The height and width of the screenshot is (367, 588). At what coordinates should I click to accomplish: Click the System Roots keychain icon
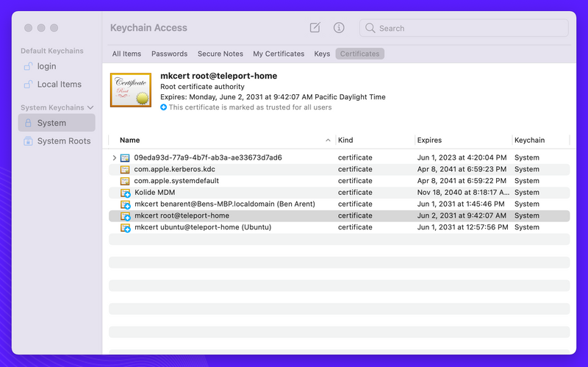(x=28, y=141)
